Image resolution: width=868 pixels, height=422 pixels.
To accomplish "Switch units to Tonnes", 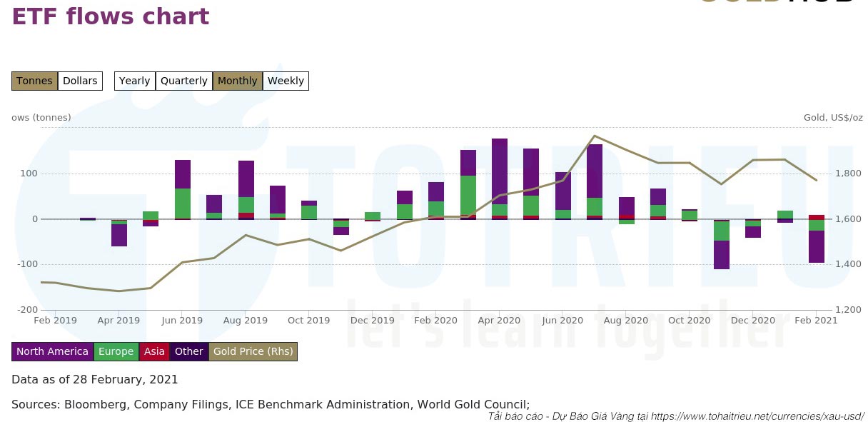I will tap(34, 81).
